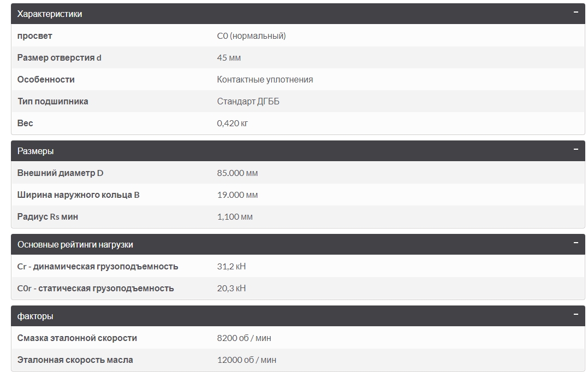Click the Радиус Rs мин label
The image size is (588, 388).
pos(47,217)
